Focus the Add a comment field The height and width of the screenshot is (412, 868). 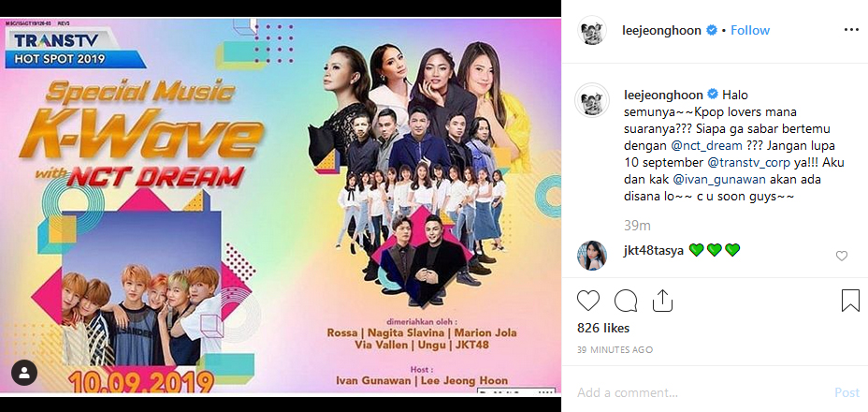tap(701, 392)
